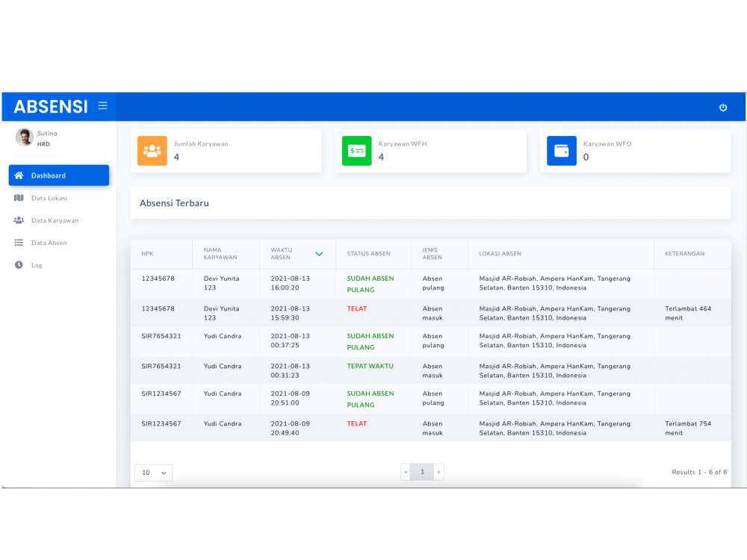Image resolution: width=747 pixels, height=560 pixels.
Task: Click the Dashboard home icon
Action: click(19, 175)
